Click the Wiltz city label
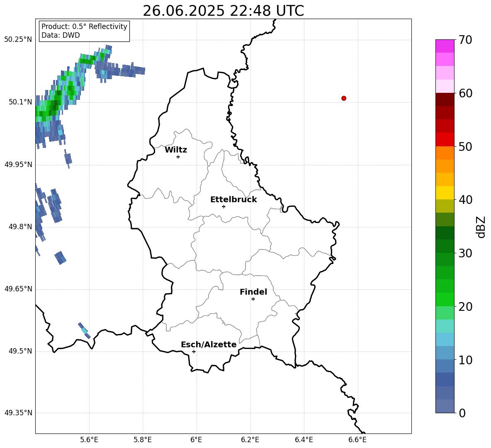 pos(176,150)
